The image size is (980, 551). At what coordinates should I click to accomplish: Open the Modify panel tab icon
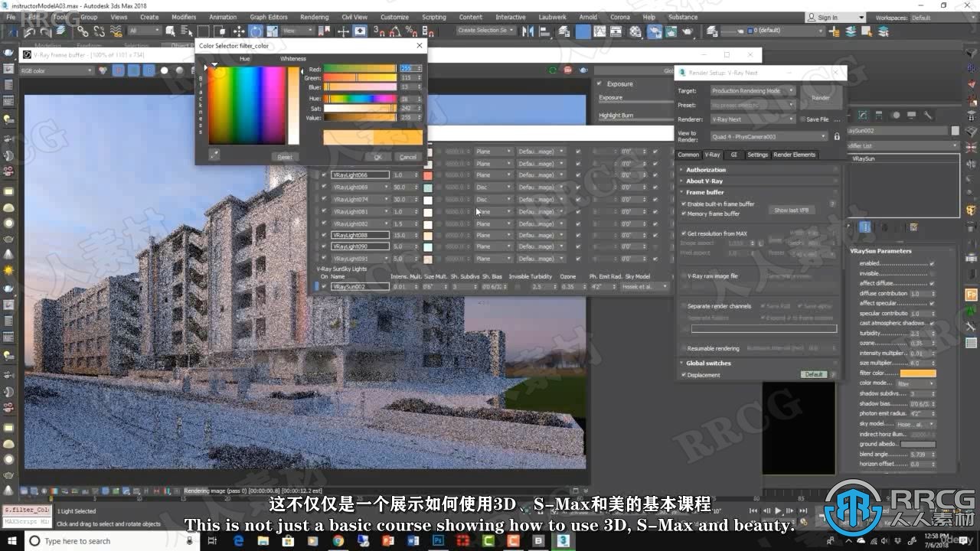point(863,115)
